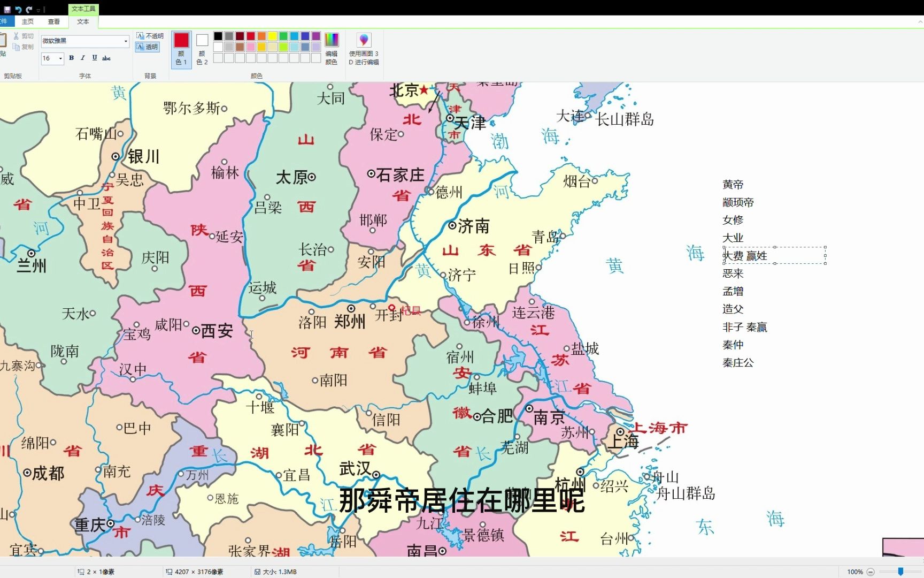Click the 北京 star marker on map

424,90
